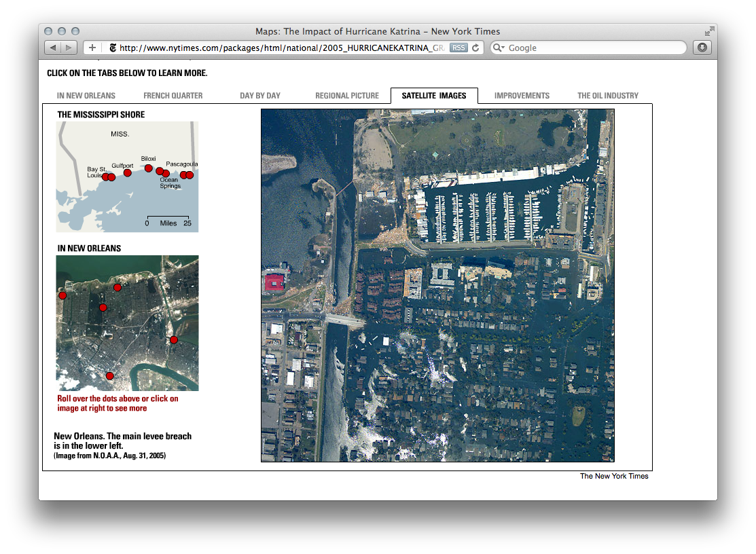Image resolution: width=756 pixels, height=554 pixels.
Task: Click the download arrow icon at top right
Action: coord(702,47)
